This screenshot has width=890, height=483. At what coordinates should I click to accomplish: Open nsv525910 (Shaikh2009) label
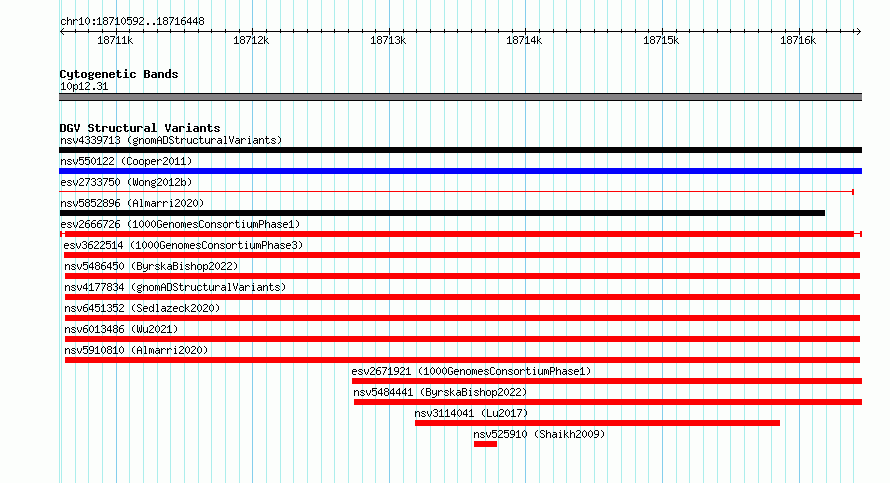(x=539, y=434)
